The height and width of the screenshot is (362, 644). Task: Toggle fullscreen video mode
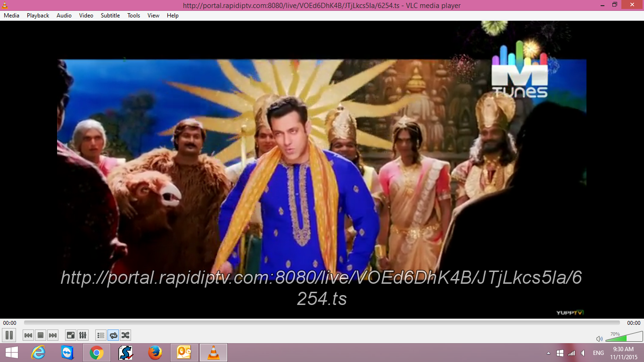pos(70,335)
